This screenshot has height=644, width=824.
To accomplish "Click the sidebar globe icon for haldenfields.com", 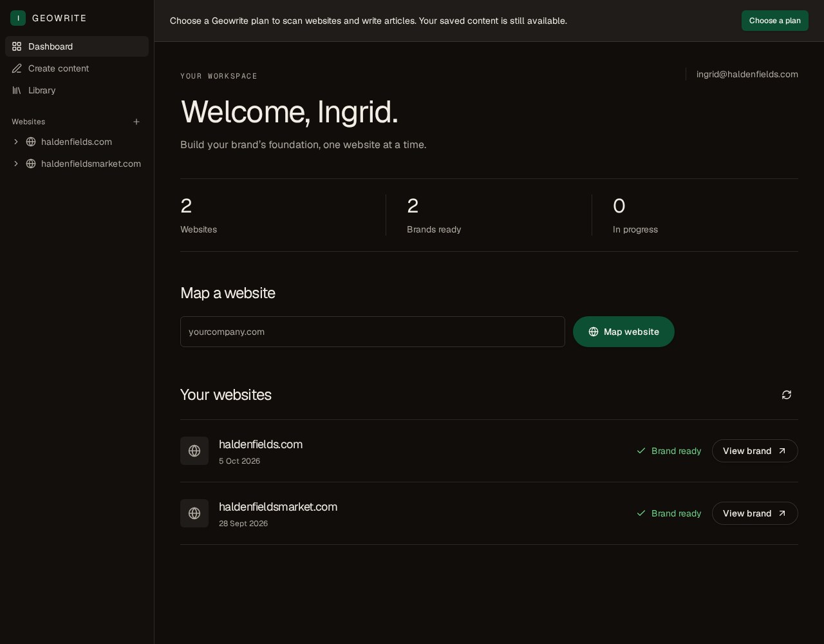I will (31, 142).
